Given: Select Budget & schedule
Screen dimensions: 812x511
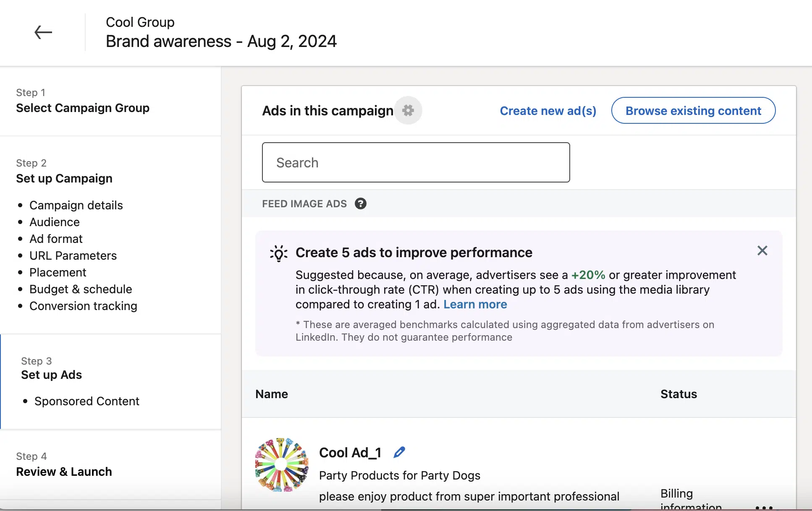Looking at the screenshot, I should click(81, 289).
